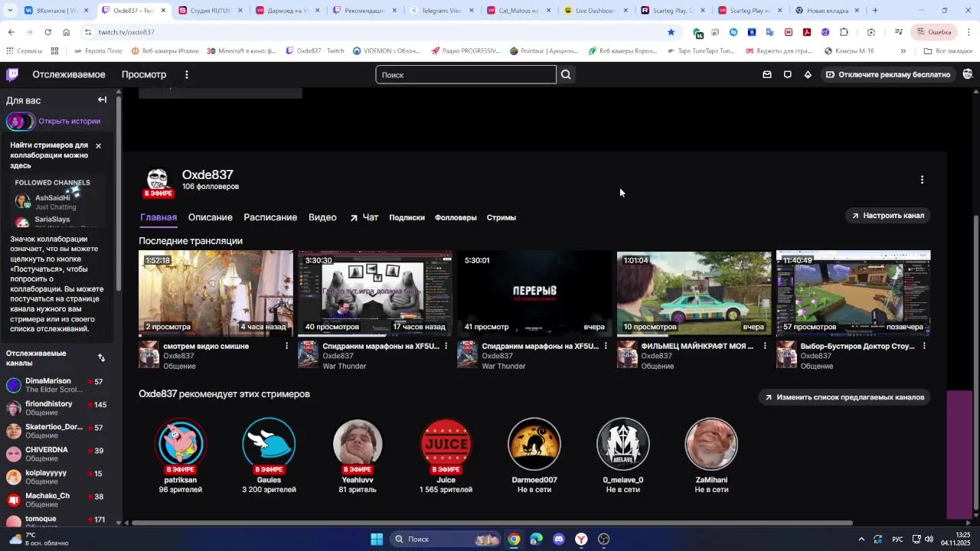980x551 pixels.
Task: Click the search magnifier button
Action: 566,74
